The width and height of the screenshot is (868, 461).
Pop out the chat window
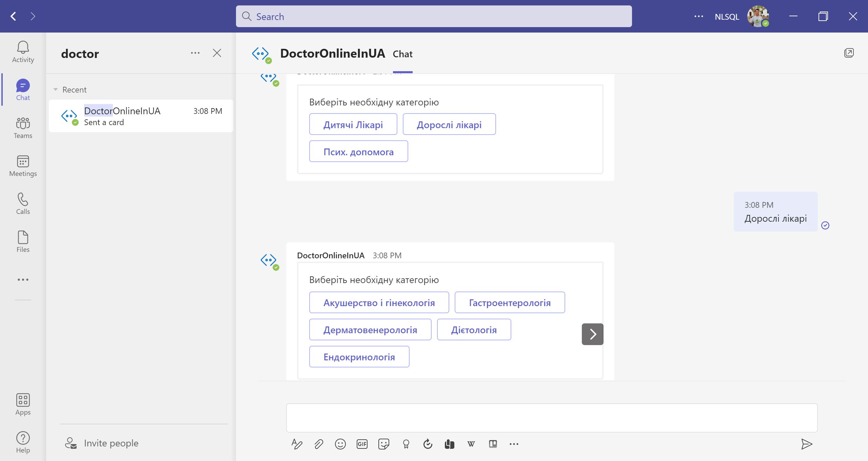click(x=849, y=53)
